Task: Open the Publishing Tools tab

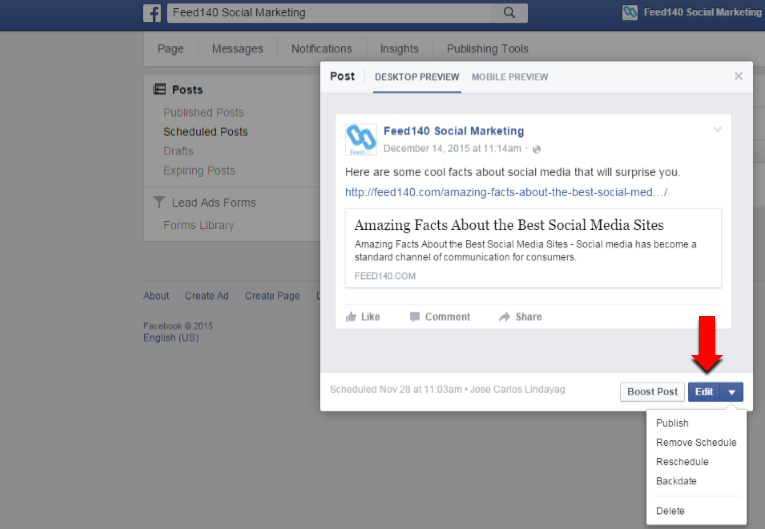Action: click(x=487, y=49)
